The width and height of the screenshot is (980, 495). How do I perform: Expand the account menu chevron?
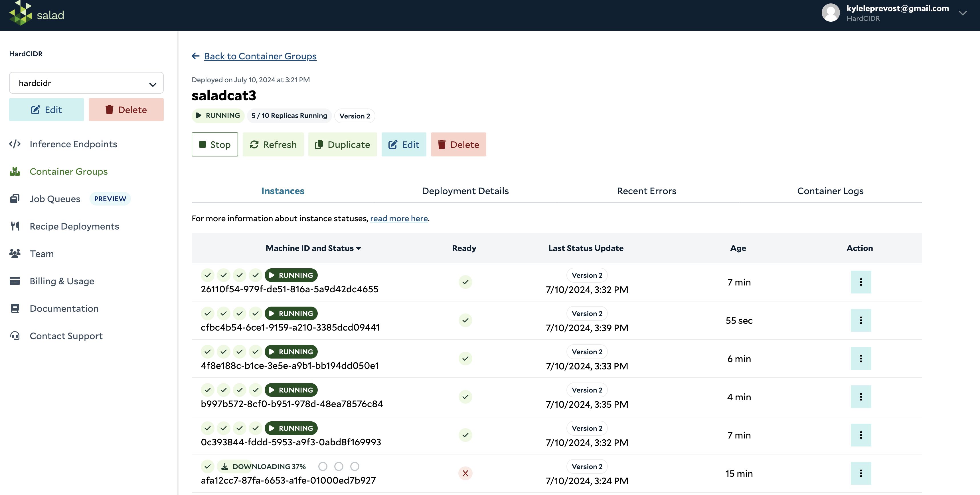(x=963, y=13)
